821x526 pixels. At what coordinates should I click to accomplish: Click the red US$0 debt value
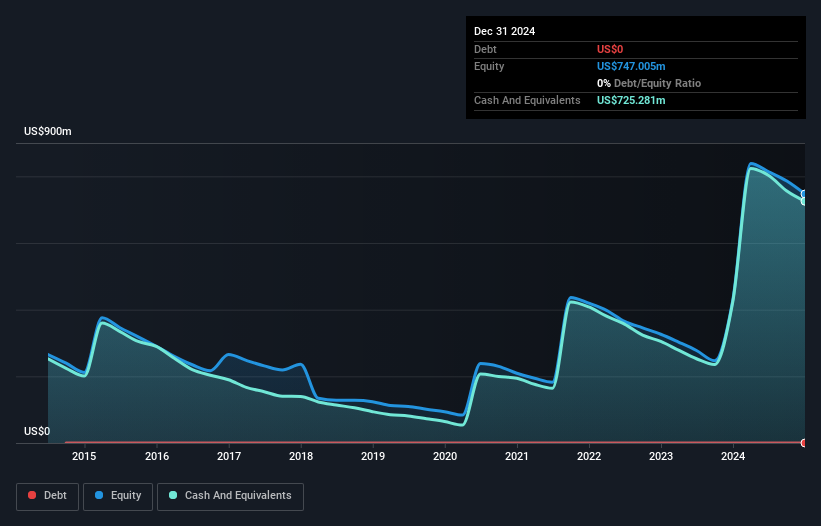(610, 49)
